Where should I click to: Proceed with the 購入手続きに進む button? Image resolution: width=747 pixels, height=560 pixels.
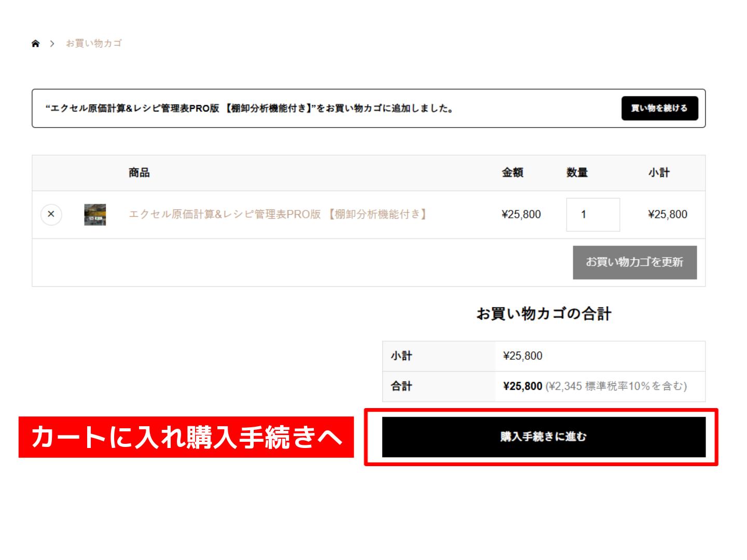click(543, 437)
